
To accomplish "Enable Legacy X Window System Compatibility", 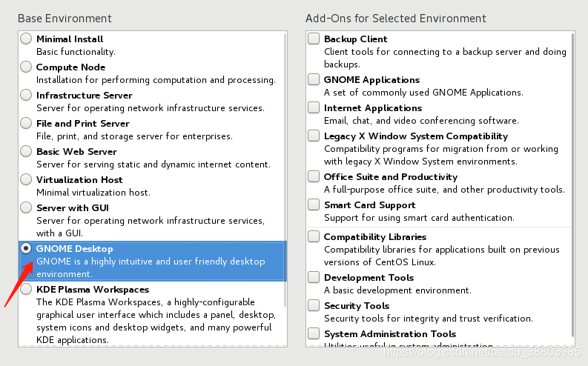I will click(314, 136).
